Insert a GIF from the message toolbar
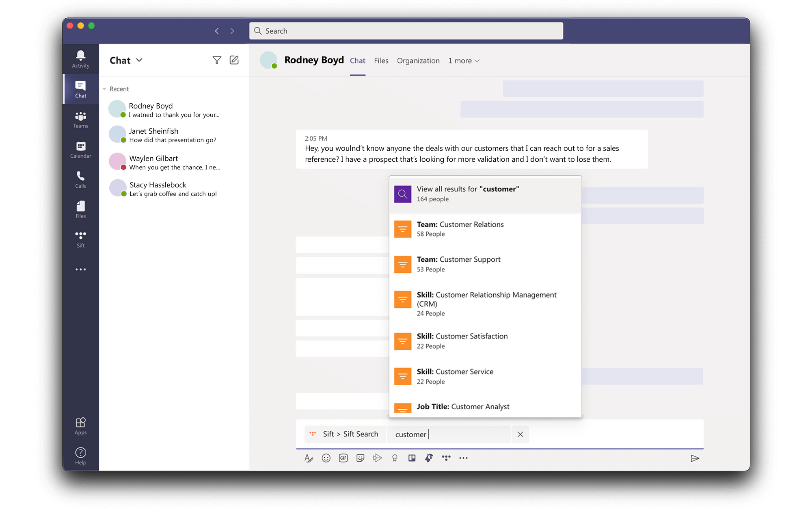The image size is (812, 508). [343, 458]
